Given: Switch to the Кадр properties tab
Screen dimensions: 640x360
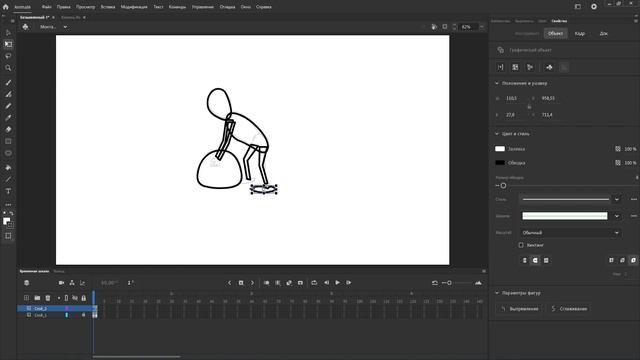Looking at the screenshot, I should click(x=580, y=33).
